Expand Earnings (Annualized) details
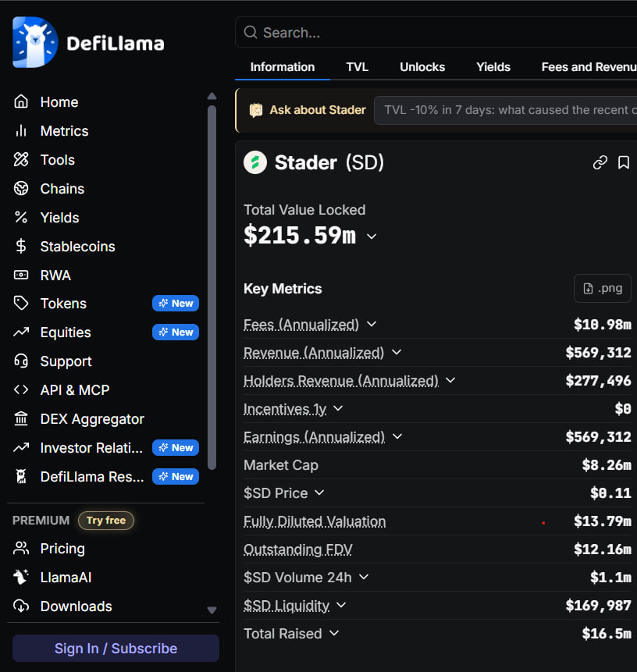The image size is (637, 672). [x=397, y=436]
